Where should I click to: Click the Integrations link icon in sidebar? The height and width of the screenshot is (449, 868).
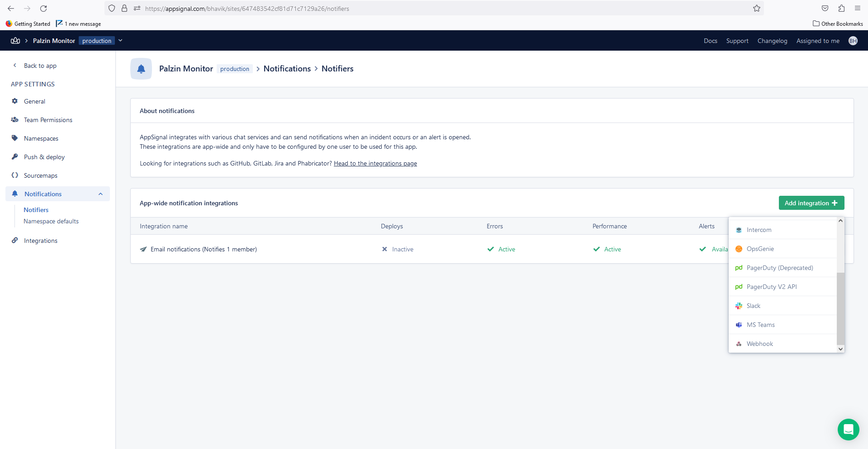pyautogui.click(x=15, y=241)
